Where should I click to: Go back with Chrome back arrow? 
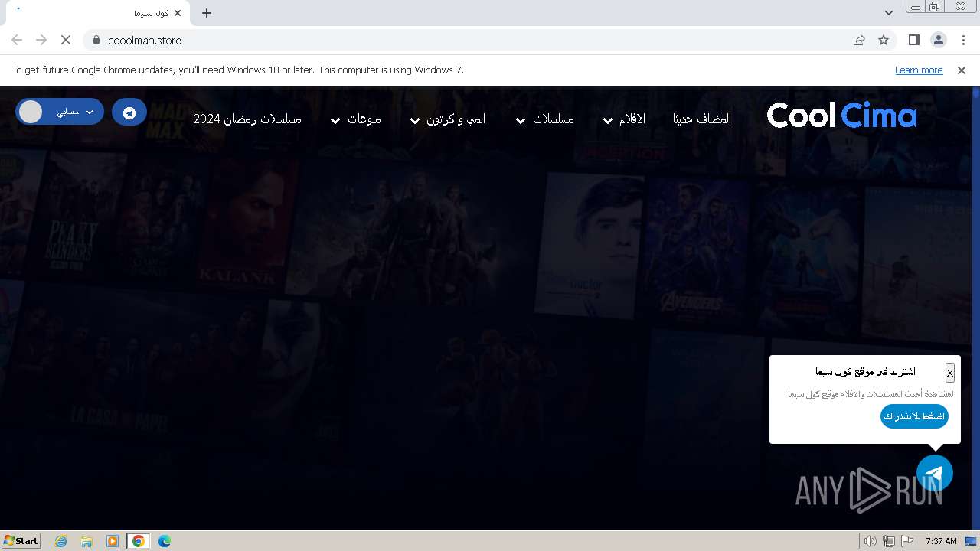tap(17, 40)
